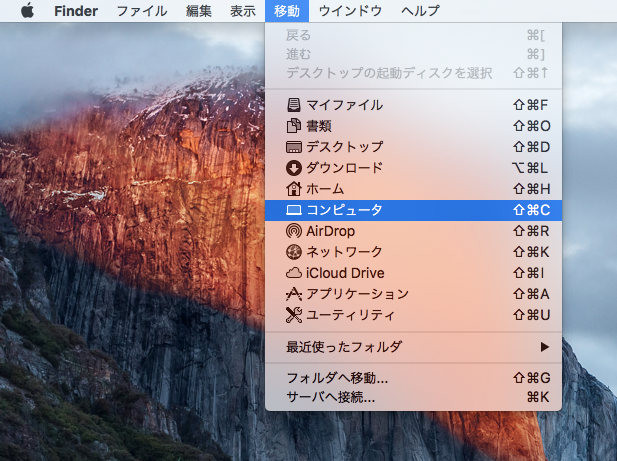Image resolution: width=617 pixels, height=461 pixels.
Task: Open the ウインドウ menu
Action: (x=350, y=11)
